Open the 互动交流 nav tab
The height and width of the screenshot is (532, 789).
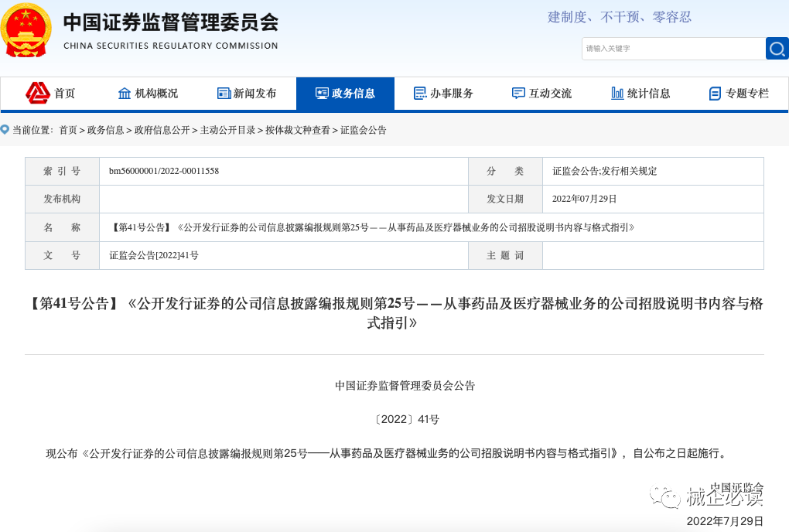tap(542, 94)
